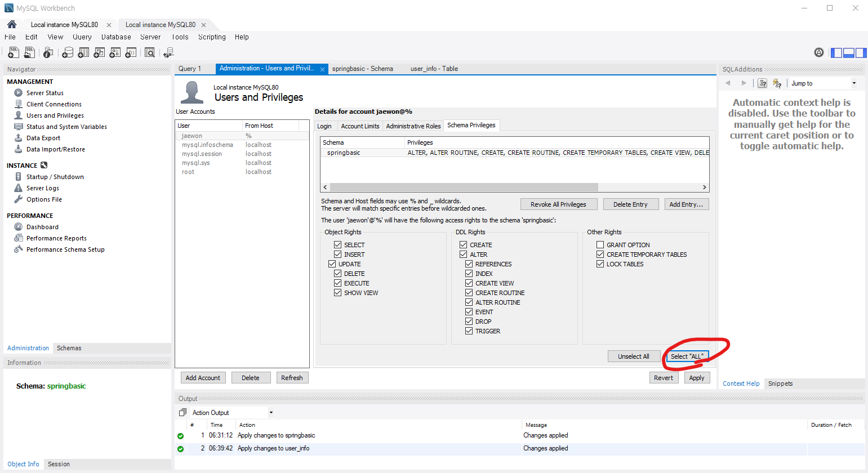The height and width of the screenshot is (473, 868).
Task: Toggle automatic context help icon
Action: click(x=777, y=83)
